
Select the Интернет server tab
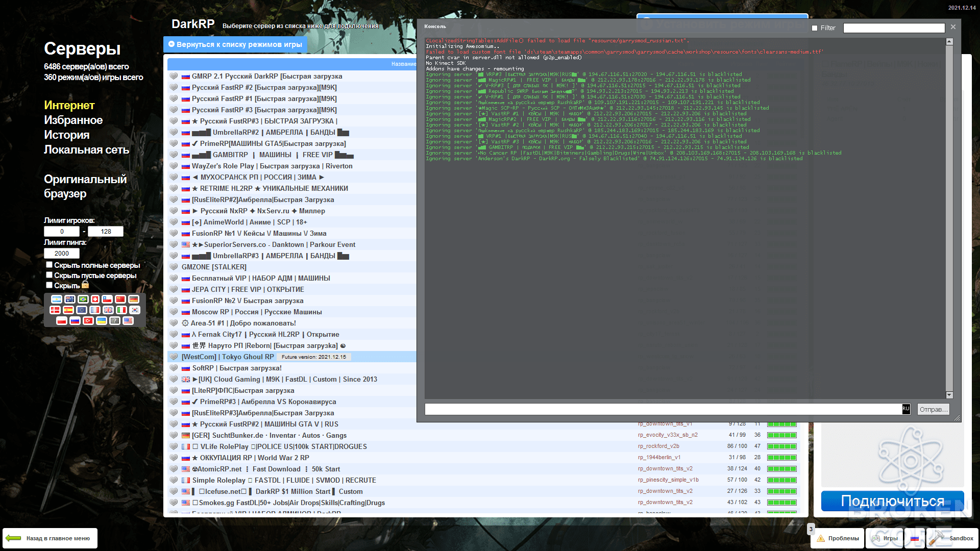69,105
